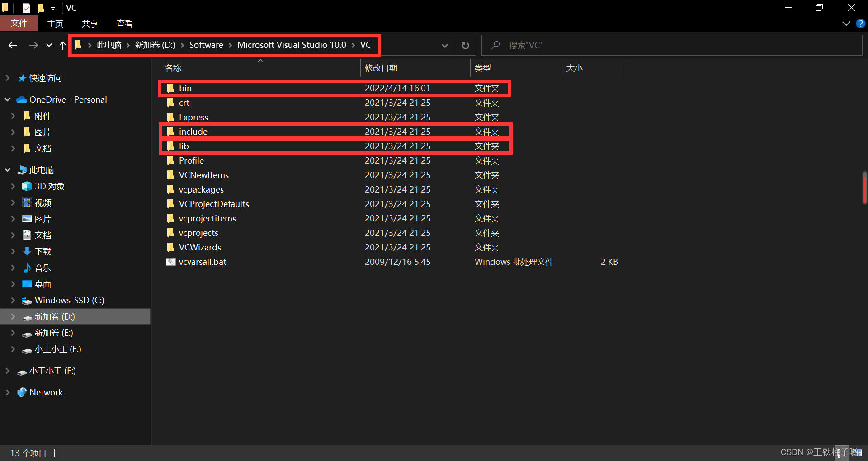This screenshot has height=461, width=868.
Task: Select the vcprojectitems folder icon
Action: coord(170,218)
